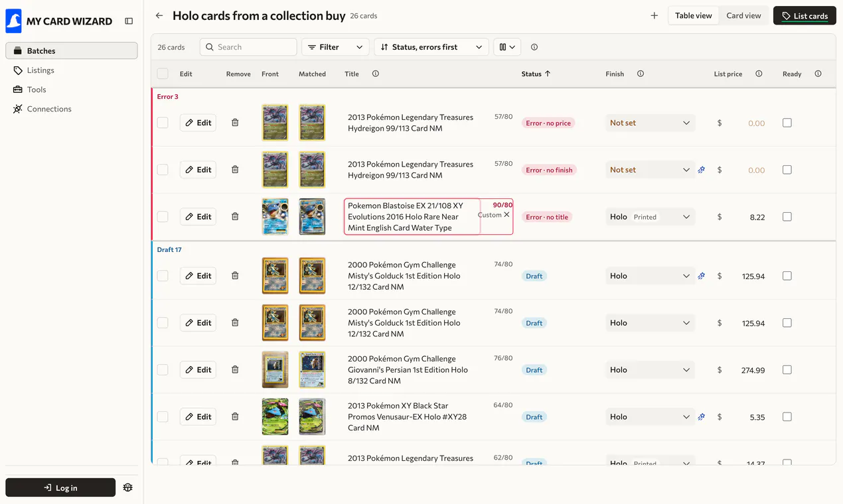This screenshot has width=843, height=504.
Task: Remove the Giovanni's Persian card via trash icon
Action: [x=235, y=369]
